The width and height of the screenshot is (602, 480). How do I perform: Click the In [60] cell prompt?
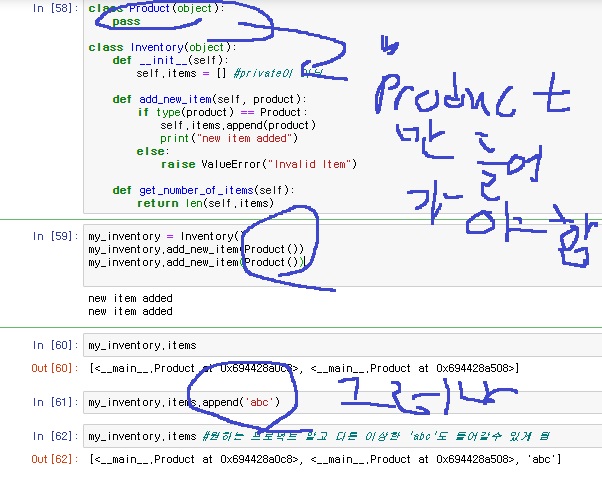point(53,345)
